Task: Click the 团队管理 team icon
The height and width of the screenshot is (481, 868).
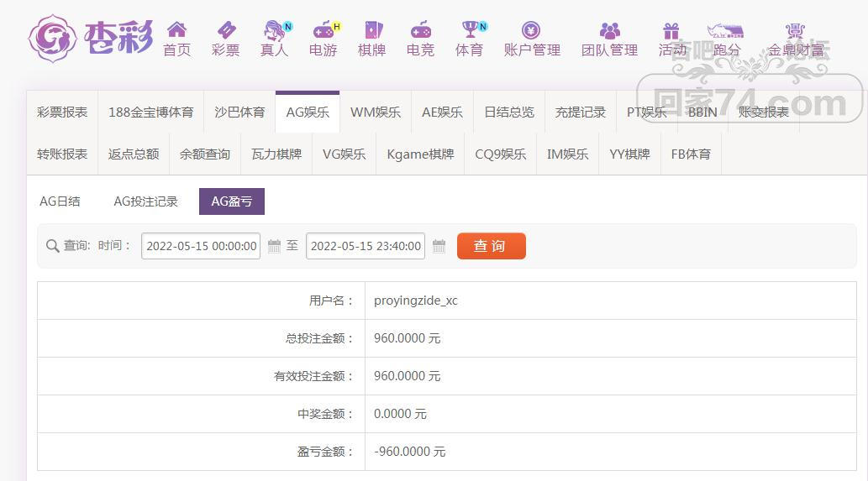Action: pos(609,31)
